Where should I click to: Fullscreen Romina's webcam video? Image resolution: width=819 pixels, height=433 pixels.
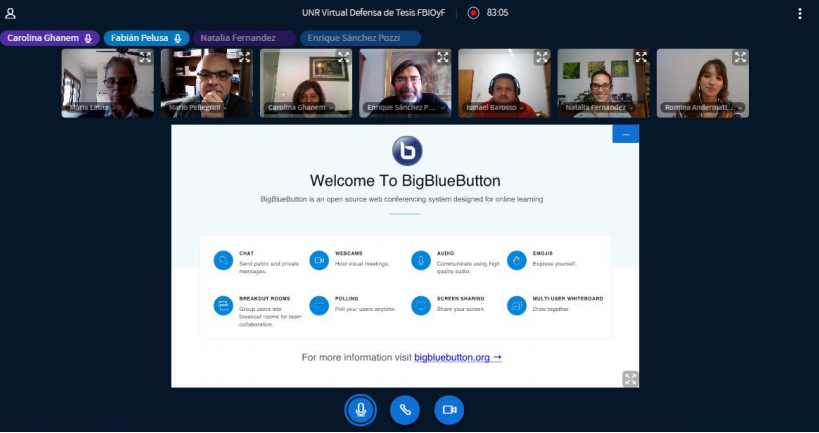pos(740,58)
